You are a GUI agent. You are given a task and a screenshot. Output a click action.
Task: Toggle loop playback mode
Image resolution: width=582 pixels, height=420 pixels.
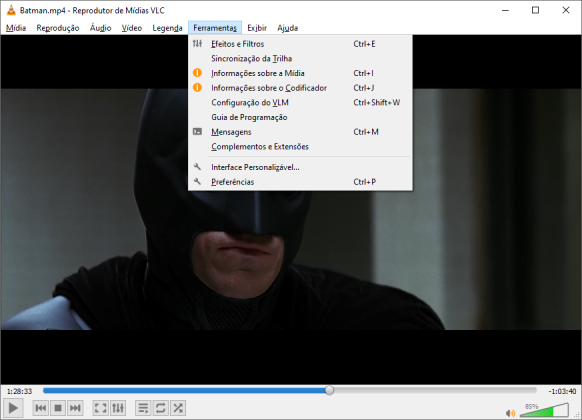[160, 408]
